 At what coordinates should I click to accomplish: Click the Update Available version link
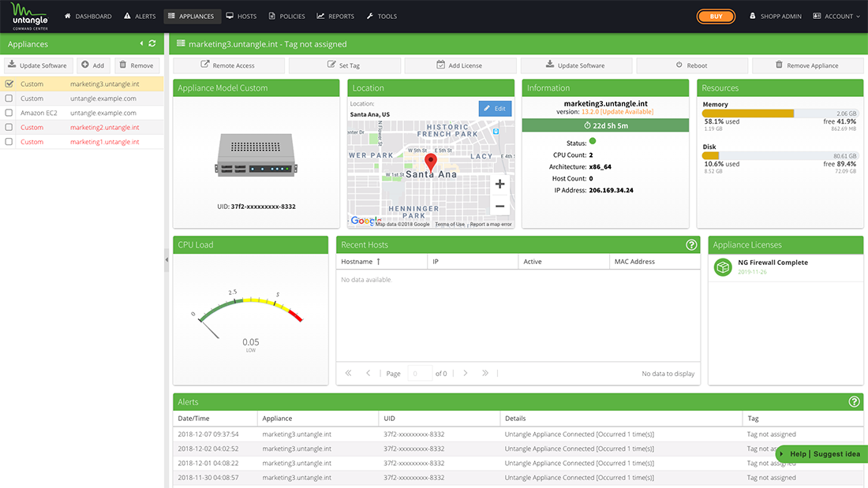tap(627, 112)
